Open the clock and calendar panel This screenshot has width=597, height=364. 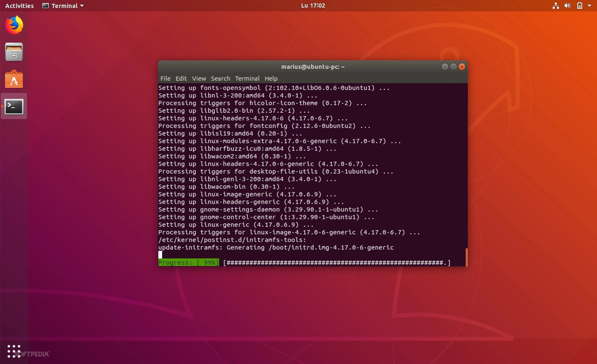coord(313,5)
